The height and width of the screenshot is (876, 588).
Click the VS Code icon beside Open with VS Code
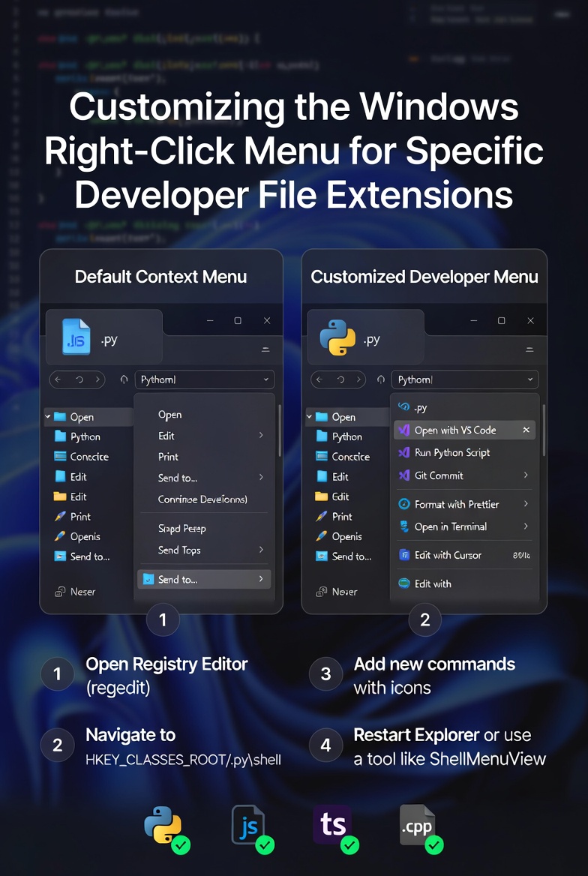click(403, 430)
